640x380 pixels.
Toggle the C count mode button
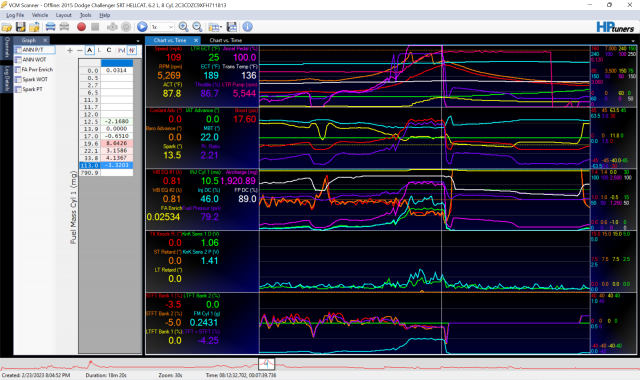click(109, 50)
